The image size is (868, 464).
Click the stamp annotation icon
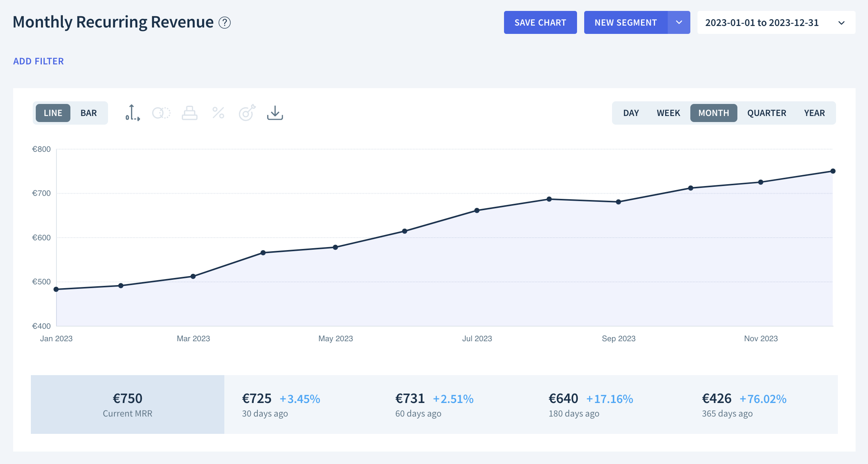pos(189,113)
